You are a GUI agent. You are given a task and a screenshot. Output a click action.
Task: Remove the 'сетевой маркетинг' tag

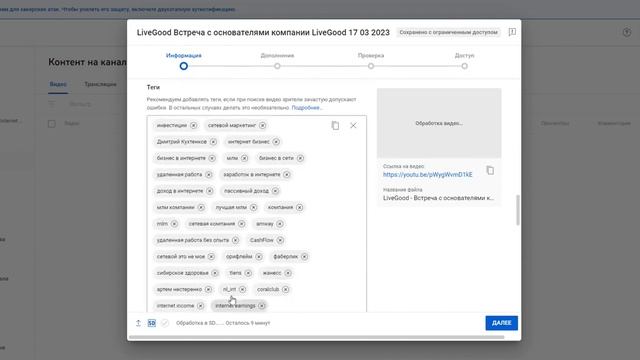[262, 125]
